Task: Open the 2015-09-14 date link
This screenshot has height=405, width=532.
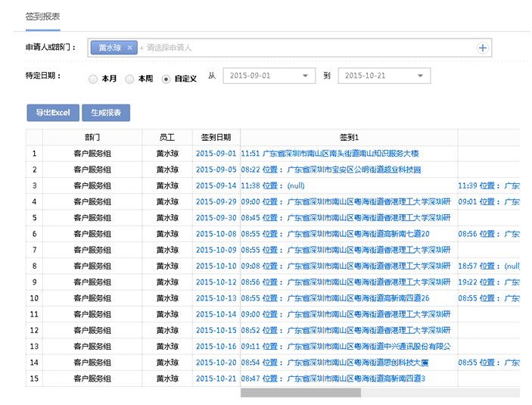Action: click(x=216, y=185)
